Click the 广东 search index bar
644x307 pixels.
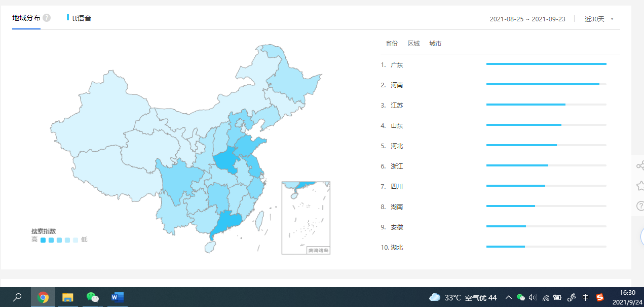546,64
